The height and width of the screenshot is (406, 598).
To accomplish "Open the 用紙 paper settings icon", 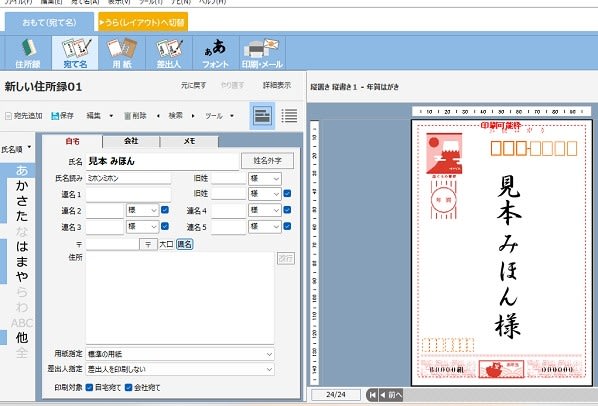I will (122, 53).
